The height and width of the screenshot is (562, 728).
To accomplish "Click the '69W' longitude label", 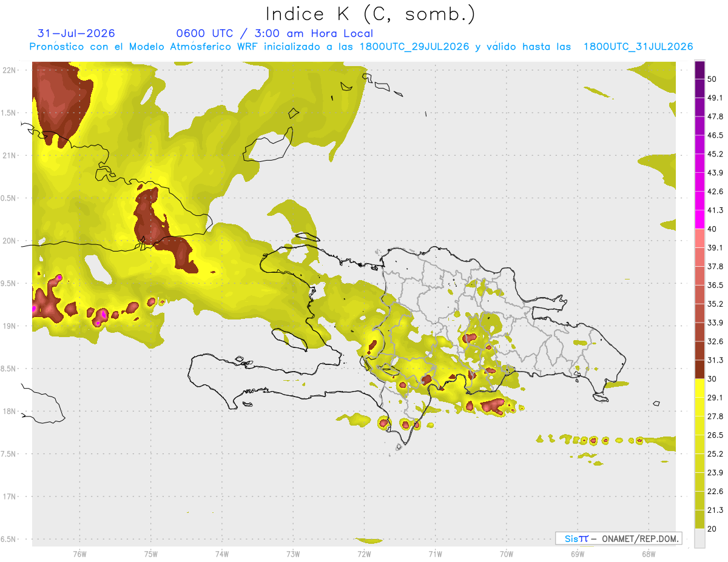I will 578,554.
